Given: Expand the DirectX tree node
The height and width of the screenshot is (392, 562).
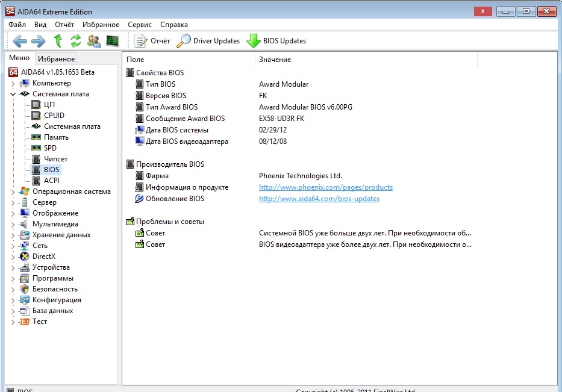Looking at the screenshot, I should pos(13,257).
